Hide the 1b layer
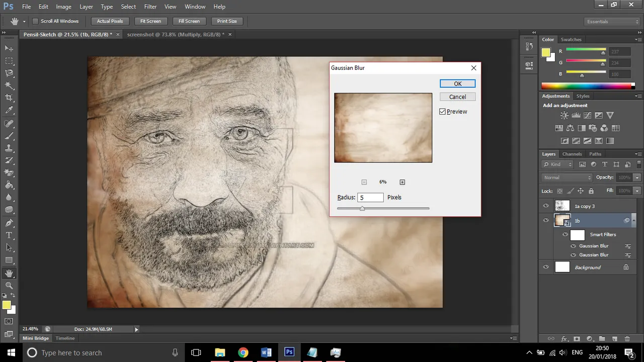The image size is (644, 362). (546, 220)
